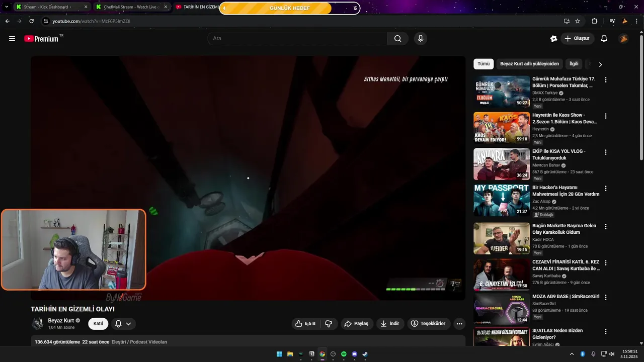
Task: Bookmark this page with the star
Action: 578,21
